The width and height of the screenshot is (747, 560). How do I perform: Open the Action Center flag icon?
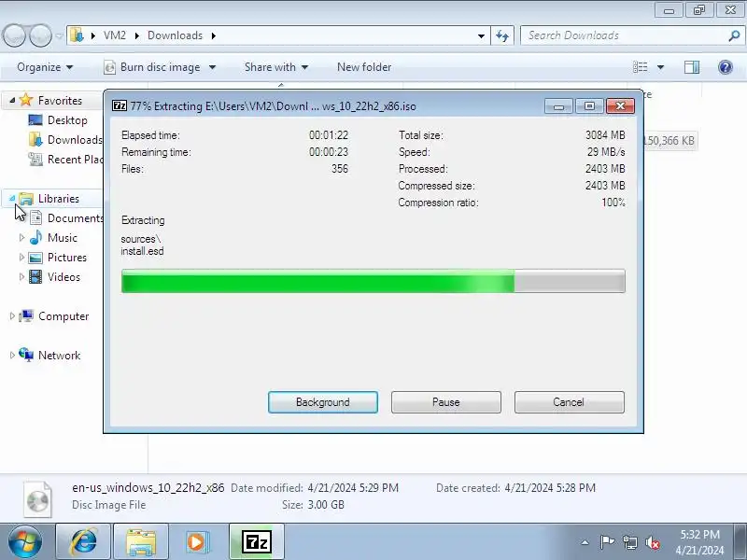(x=607, y=542)
